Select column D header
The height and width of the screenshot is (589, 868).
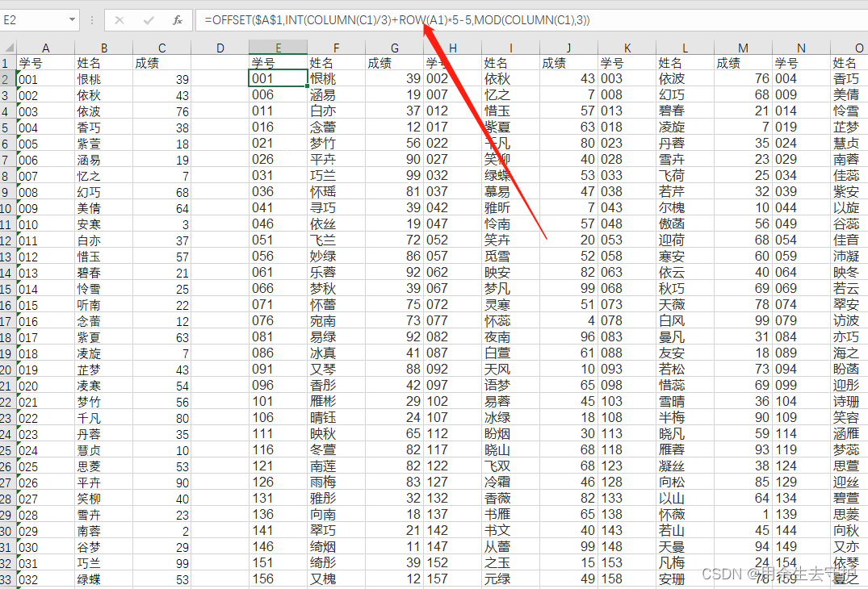click(x=220, y=48)
